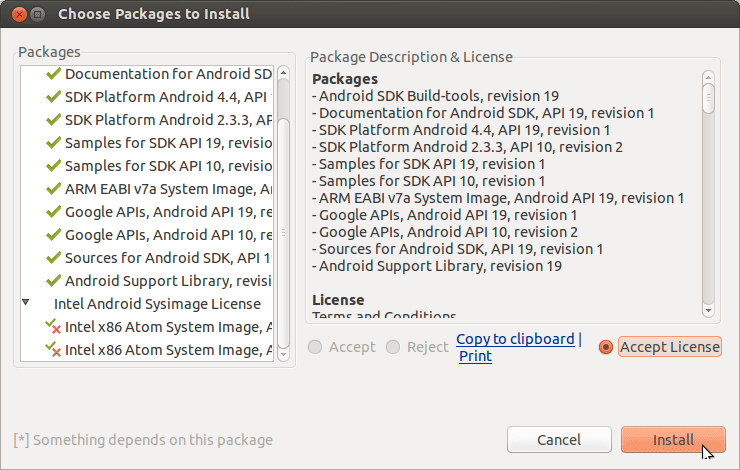This screenshot has width=740, height=470.
Task: Select Samples for SDK API 10 row
Action: pos(147,166)
